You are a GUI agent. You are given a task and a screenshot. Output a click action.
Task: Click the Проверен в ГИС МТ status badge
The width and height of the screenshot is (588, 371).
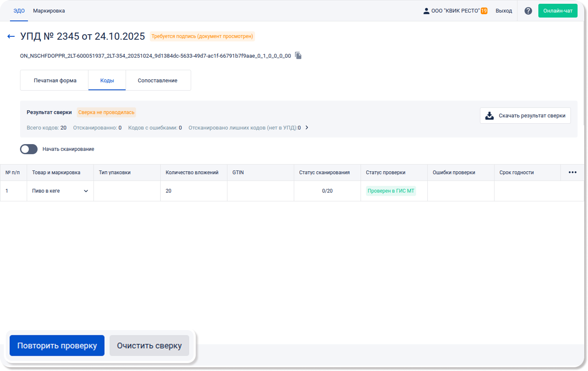[x=391, y=191]
